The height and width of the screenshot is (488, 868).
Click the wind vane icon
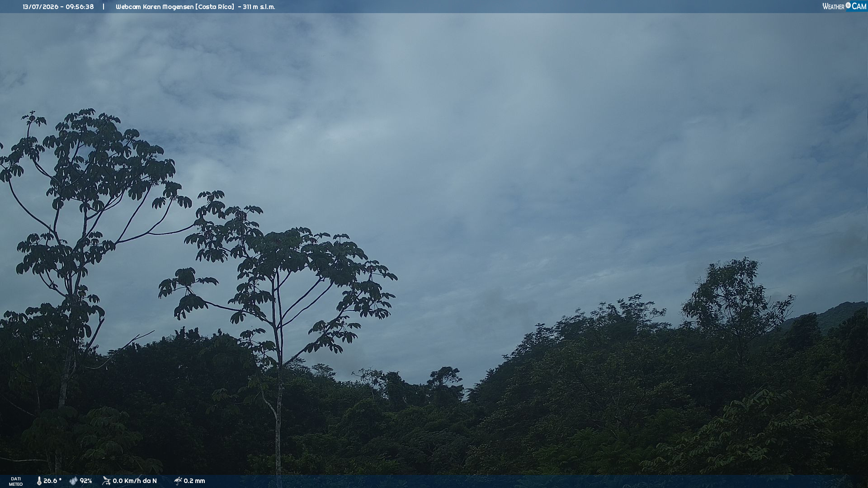pyautogui.click(x=106, y=481)
